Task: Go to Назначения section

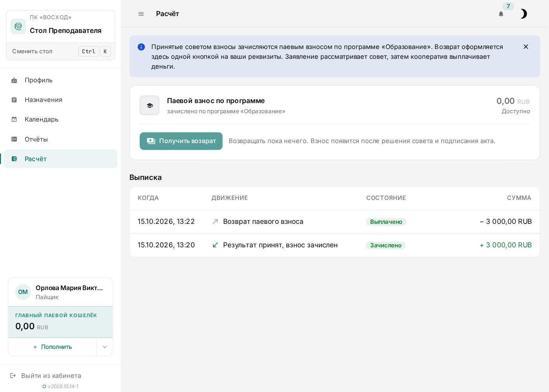Action: tap(60, 100)
